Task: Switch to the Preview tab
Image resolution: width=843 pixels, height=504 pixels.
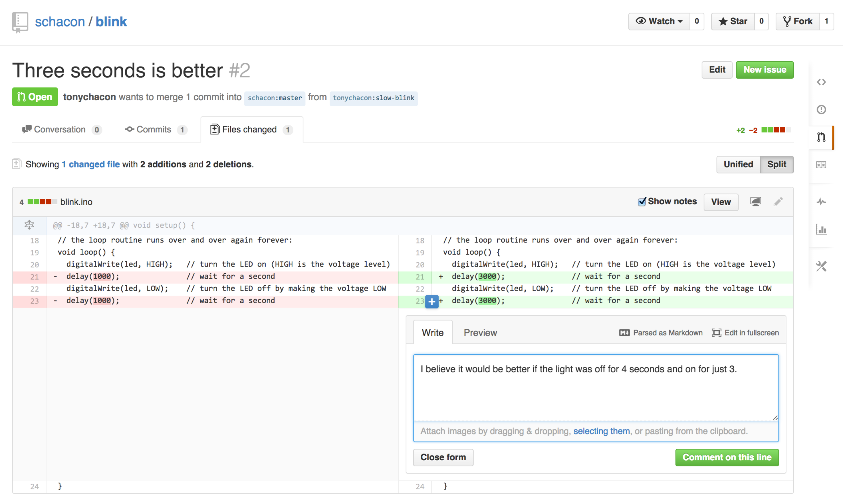Action: [480, 333]
